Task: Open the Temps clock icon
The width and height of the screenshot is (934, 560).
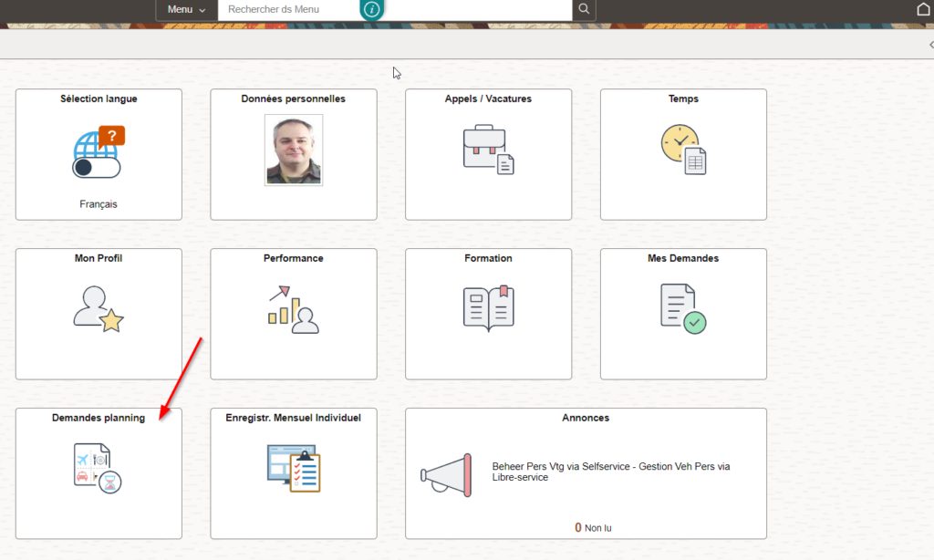Action: [683, 149]
